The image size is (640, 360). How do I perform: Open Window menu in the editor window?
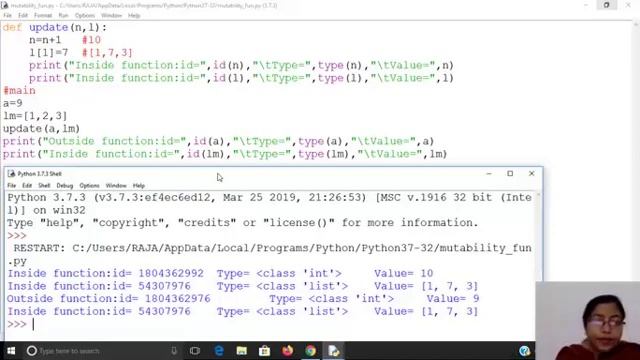point(111,16)
